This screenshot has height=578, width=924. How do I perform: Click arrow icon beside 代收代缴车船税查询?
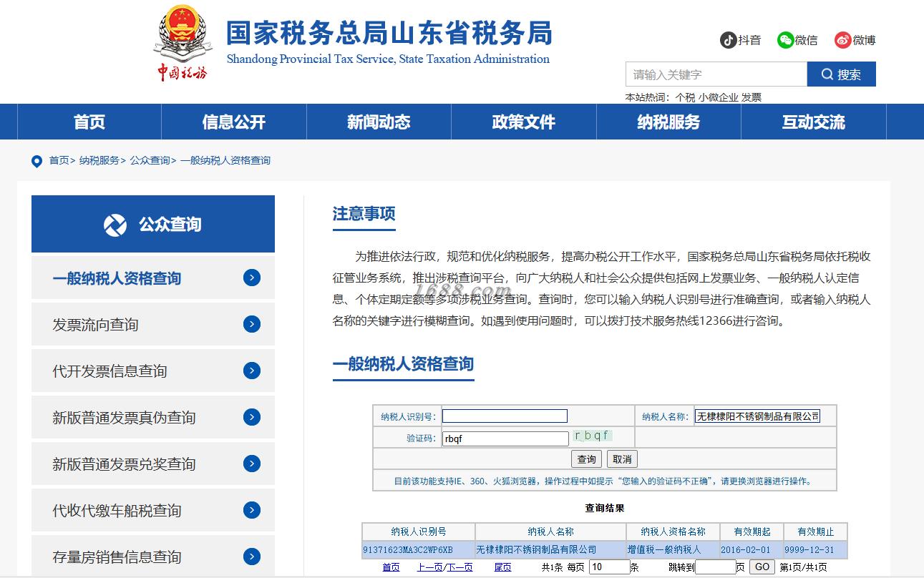[252, 510]
